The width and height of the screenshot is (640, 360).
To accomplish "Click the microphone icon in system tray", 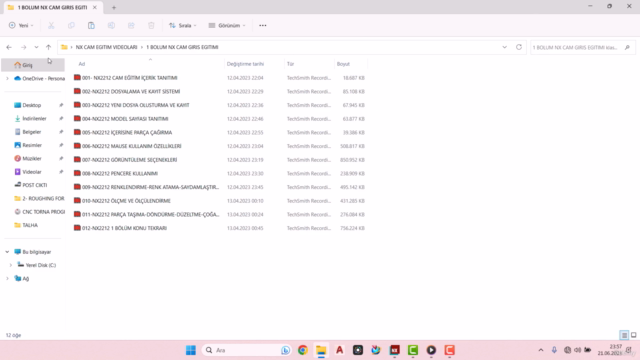I will pos(554,350).
